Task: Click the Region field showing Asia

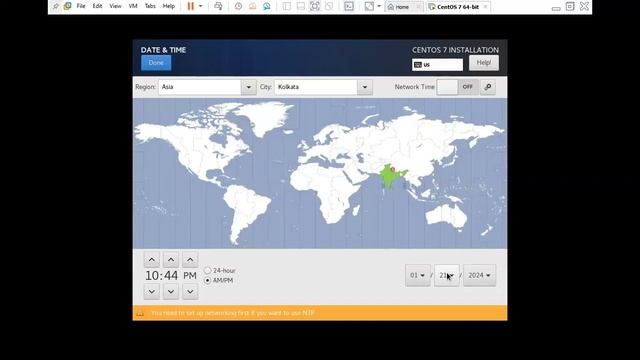Action: click(x=200, y=87)
